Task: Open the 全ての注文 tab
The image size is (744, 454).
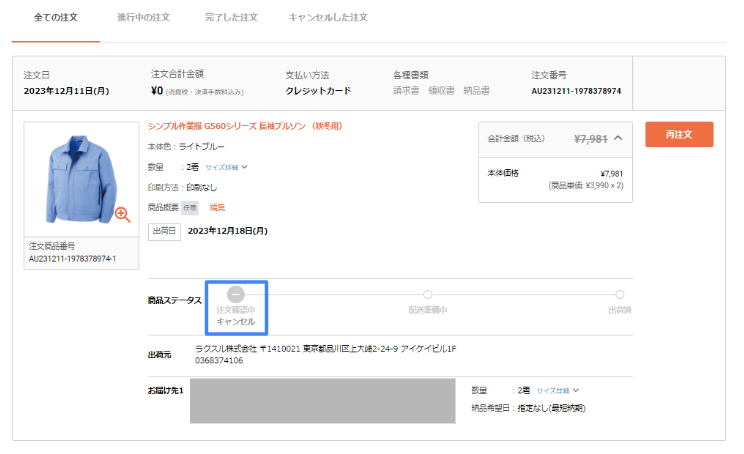Action: tap(56, 18)
